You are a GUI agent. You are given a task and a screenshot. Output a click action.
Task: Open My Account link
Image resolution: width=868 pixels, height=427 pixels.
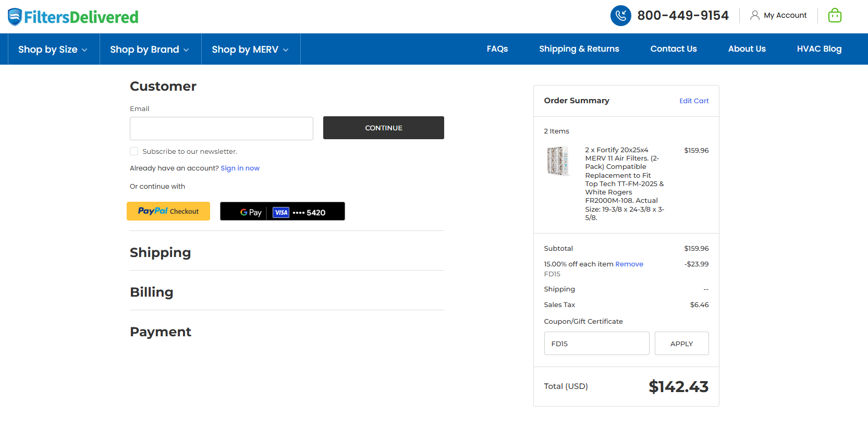tap(785, 16)
